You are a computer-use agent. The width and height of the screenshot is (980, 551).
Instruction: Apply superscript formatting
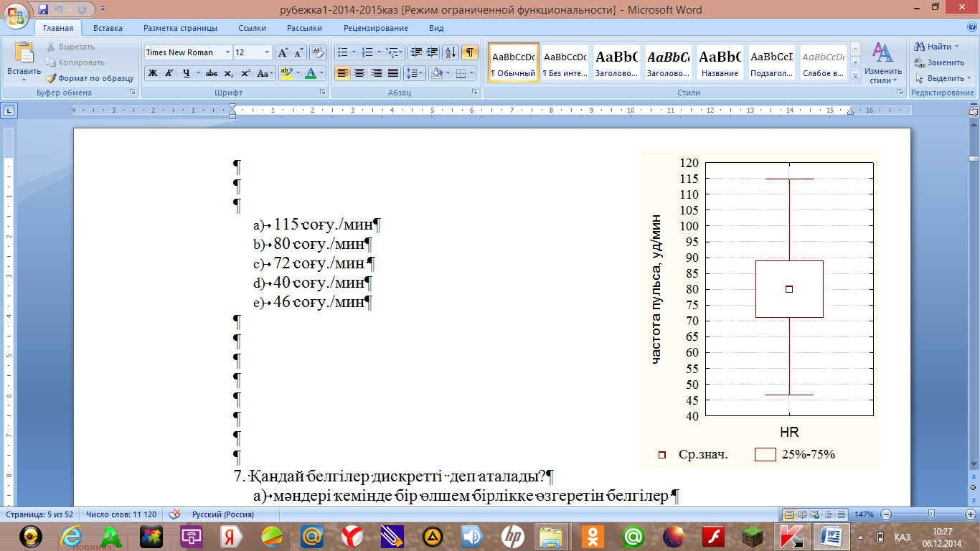click(x=245, y=73)
